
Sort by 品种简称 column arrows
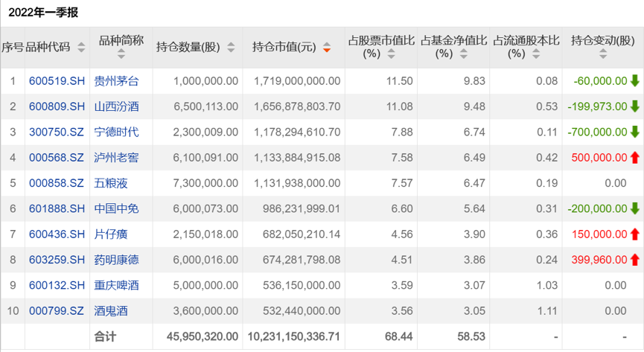click(x=121, y=54)
